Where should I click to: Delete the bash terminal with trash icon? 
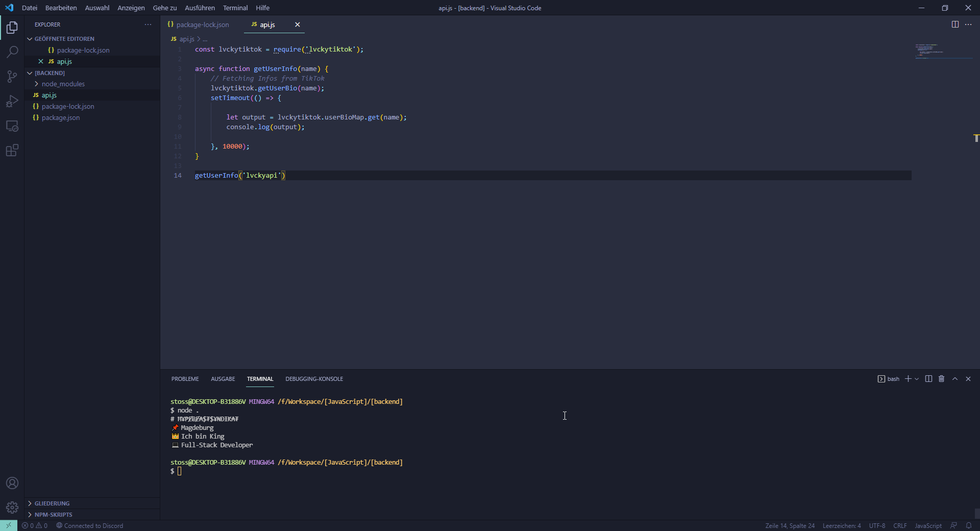[x=942, y=379]
